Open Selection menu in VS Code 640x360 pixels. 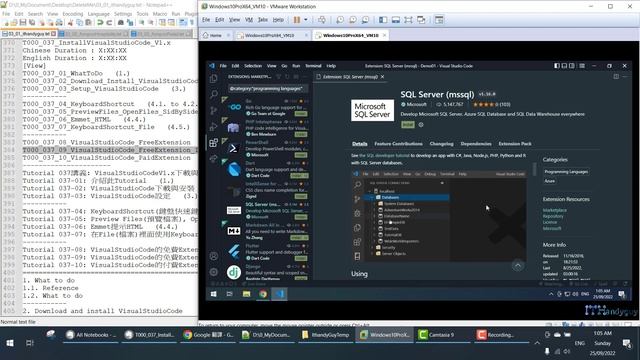[253, 66]
